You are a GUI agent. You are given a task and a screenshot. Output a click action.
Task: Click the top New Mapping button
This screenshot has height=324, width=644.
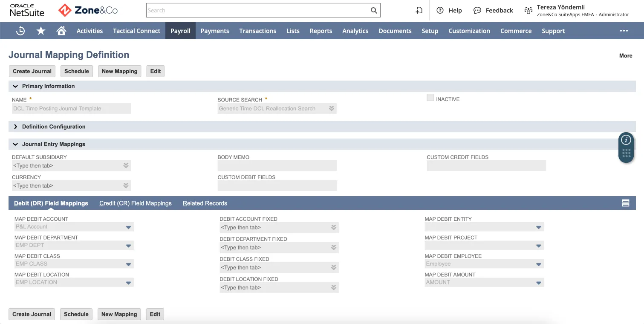pos(120,71)
